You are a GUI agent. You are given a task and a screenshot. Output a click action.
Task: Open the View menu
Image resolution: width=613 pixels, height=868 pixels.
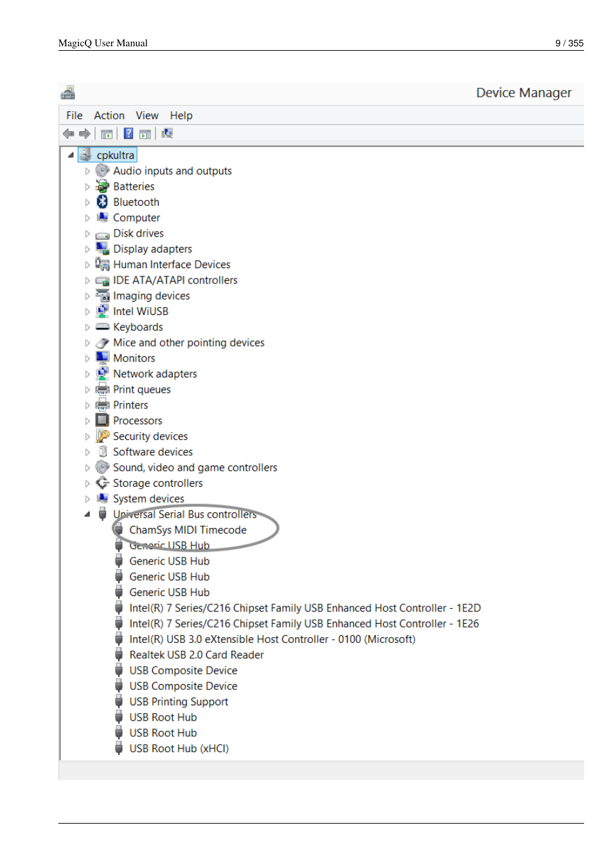coord(147,116)
